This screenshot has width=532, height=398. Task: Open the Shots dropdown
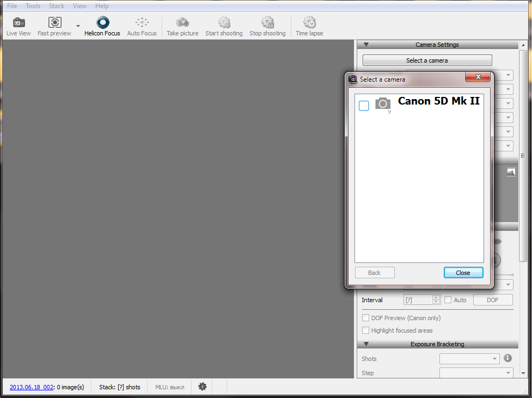click(x=469, y=359)
